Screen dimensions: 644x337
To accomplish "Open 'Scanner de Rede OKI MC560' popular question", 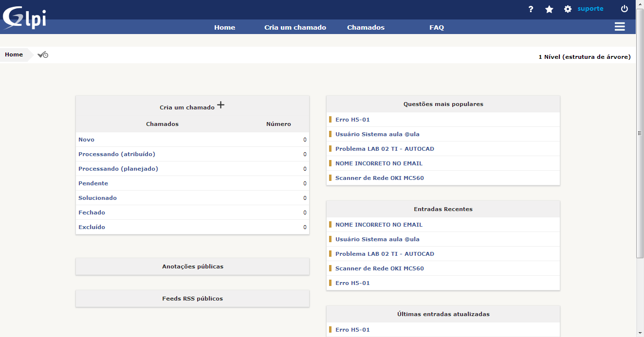I will pos(379,178).
